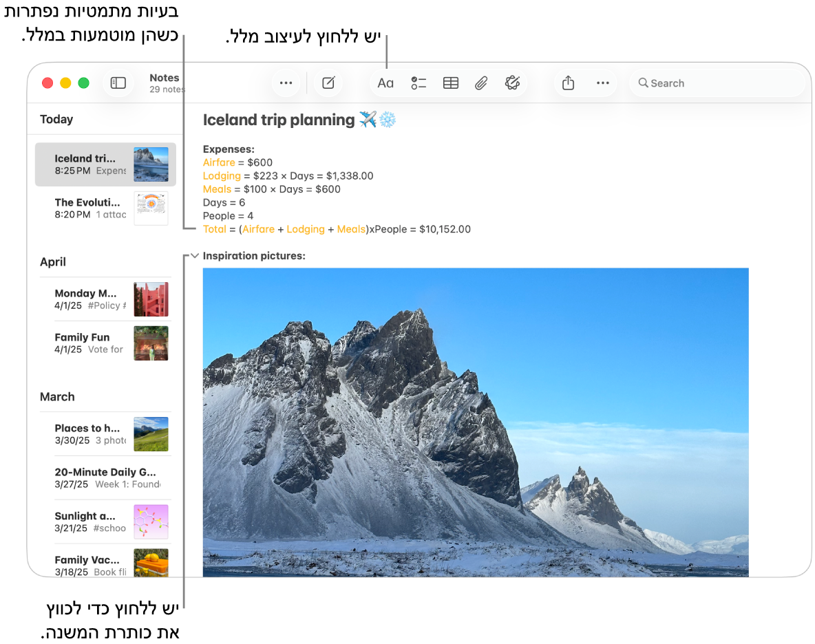Toggle the sidebar with the sidebar icon
Viewport: 815px width, 644px height.
click(x=118, y=83)
